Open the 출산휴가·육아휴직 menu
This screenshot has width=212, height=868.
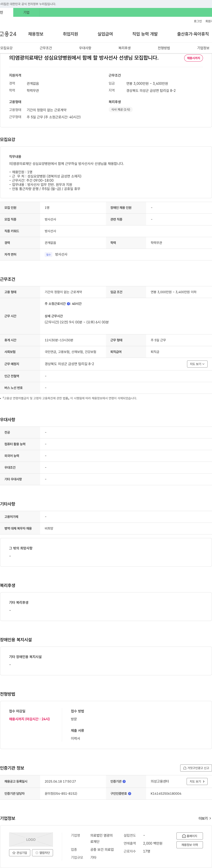click(193, 34)
